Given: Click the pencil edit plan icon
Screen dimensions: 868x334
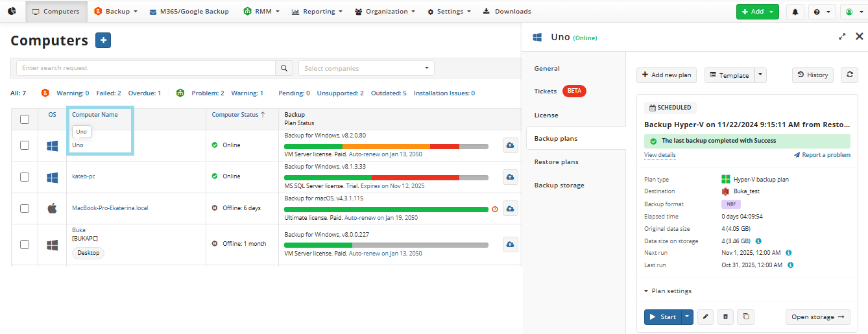Looking at the screenshot, I should tap(705, 317).
